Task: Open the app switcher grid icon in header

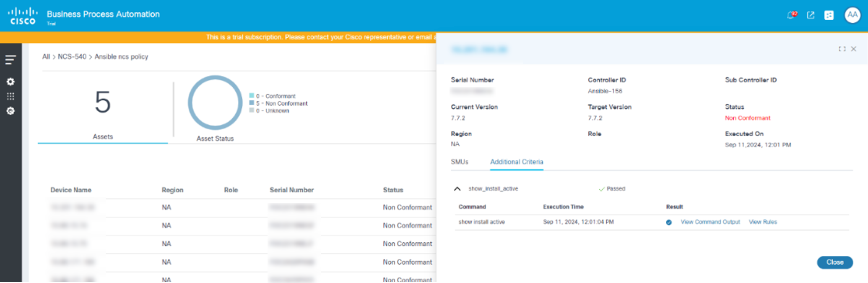Action: pyautogui.click(x=829, y=15)
